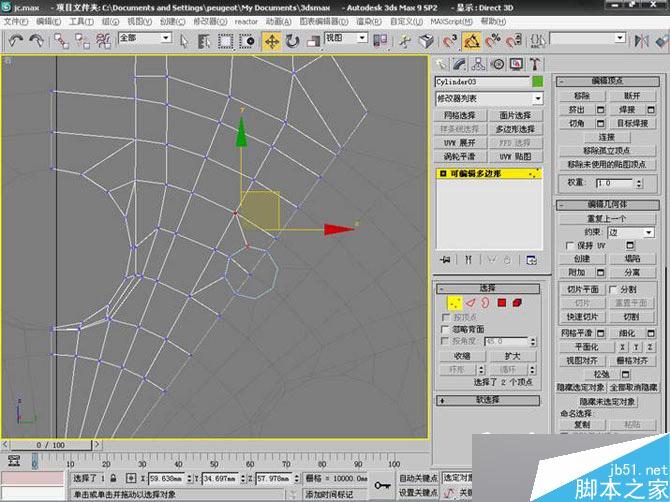The height and width of the screenshot is (502, 670).
Task: Open the MAXScript menu
Action: click(451, 21)
